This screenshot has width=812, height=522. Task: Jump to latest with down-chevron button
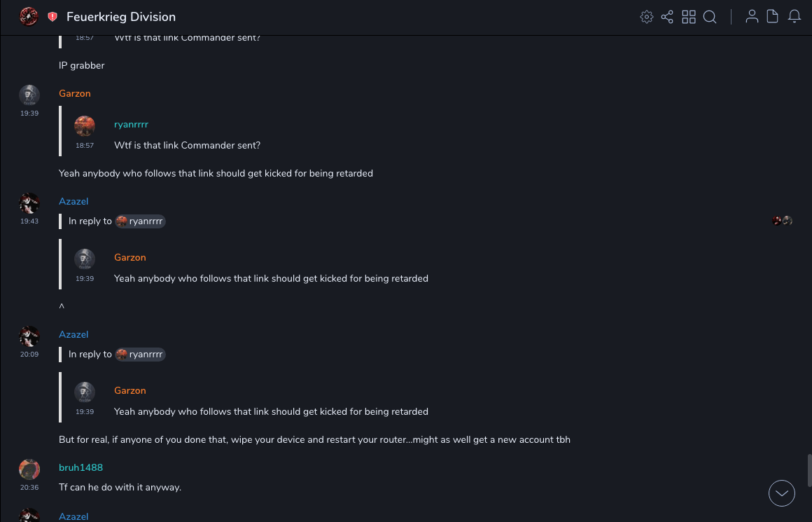(782, 493)
